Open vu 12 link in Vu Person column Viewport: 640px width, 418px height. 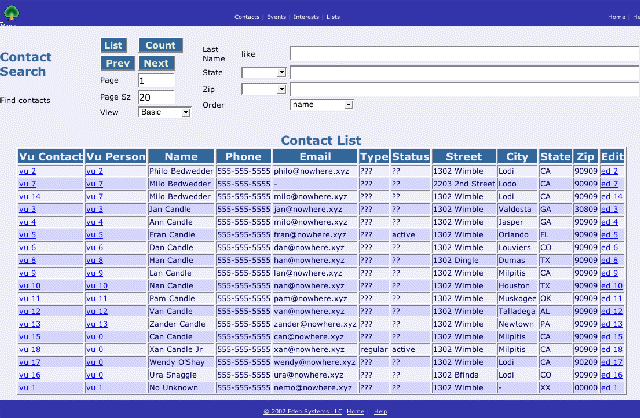click(x=97, y=311)
